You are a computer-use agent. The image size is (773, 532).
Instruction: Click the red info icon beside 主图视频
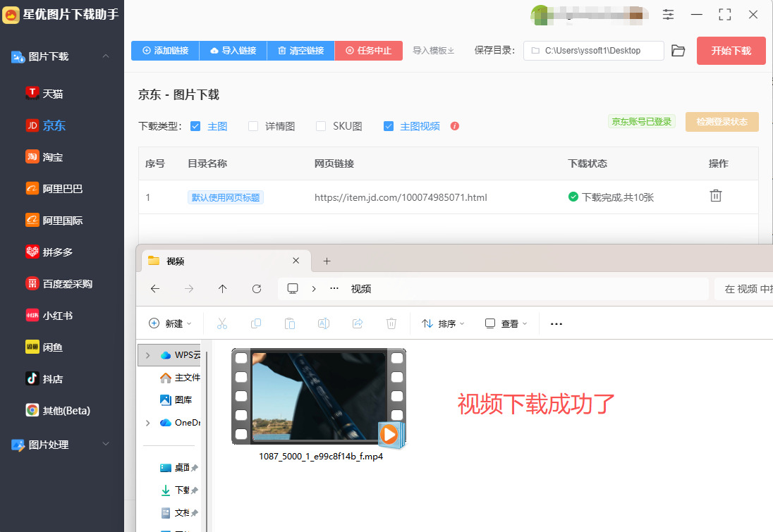point(454,126)
